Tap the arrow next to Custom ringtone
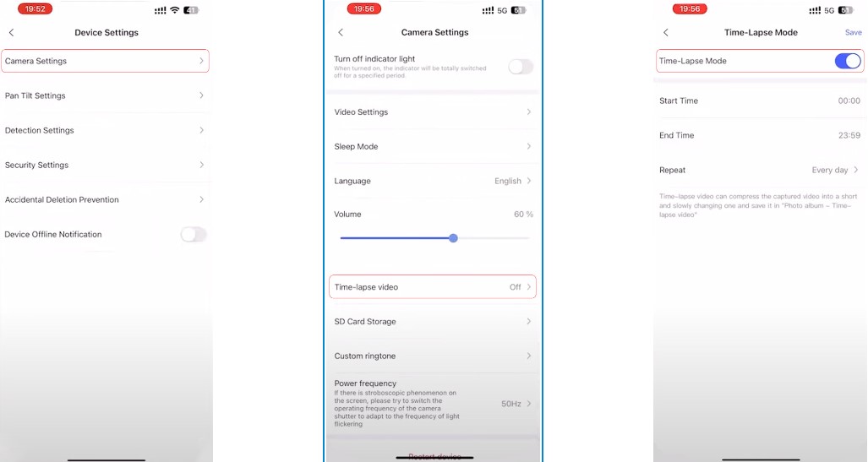Screen dimensions: 868x462 (x=529, y=356)
